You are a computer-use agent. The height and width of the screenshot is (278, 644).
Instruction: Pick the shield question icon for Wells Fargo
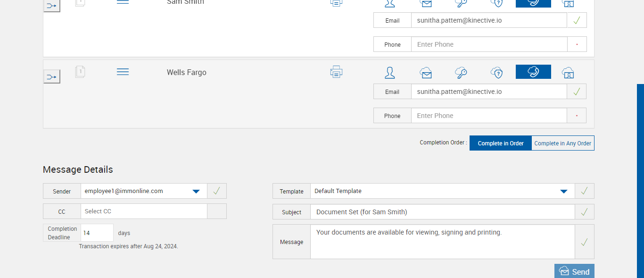(x=496, y=72)
